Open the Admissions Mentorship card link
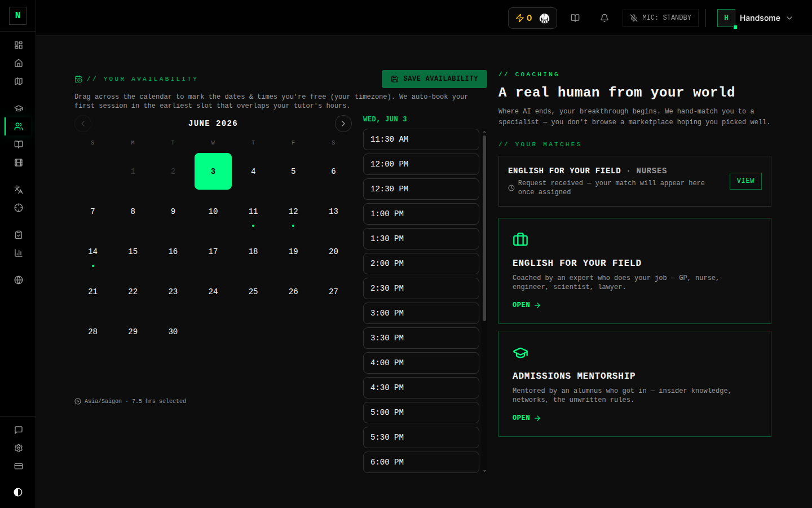Viewport: 812px width, 508px height. (526, 418)
